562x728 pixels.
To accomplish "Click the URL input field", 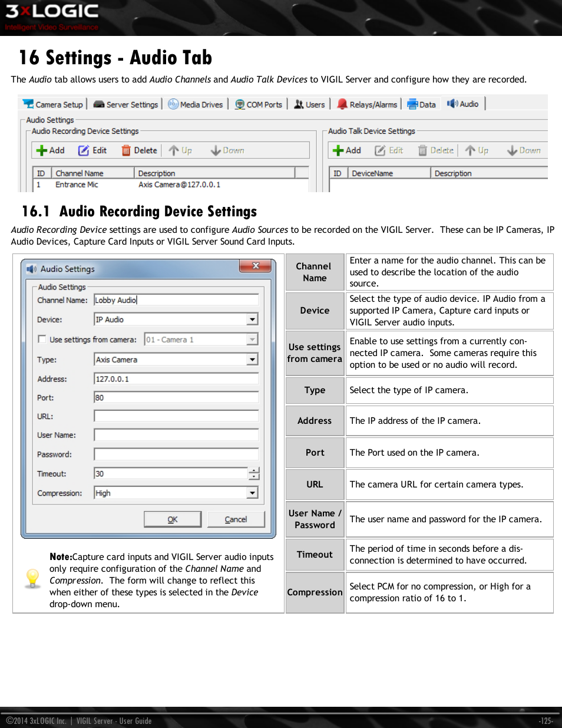I will (176, 416).
